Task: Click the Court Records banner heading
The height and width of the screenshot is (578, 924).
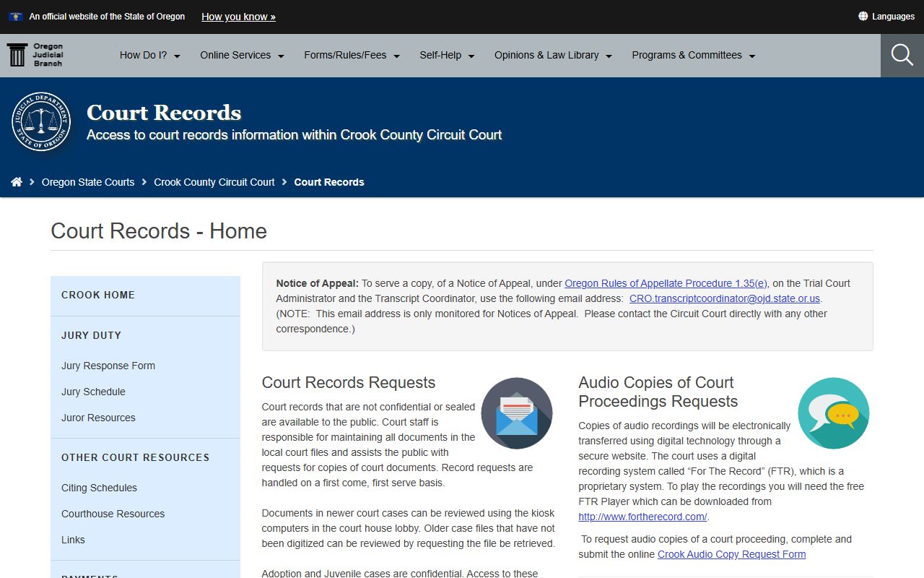Action: pos(164,113)
